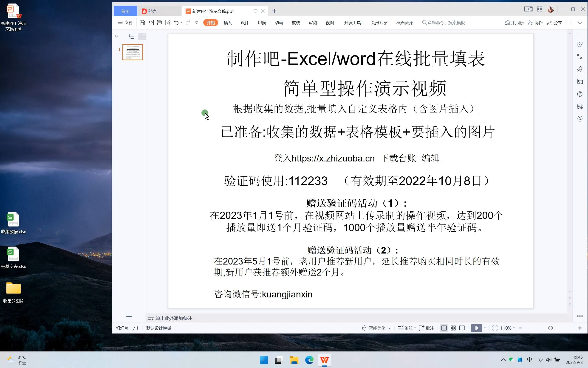588x368 pixels.
Task: Collapse the ribbon with the chevron arrow
Action: pyautogui.click(x=580, y=23)
